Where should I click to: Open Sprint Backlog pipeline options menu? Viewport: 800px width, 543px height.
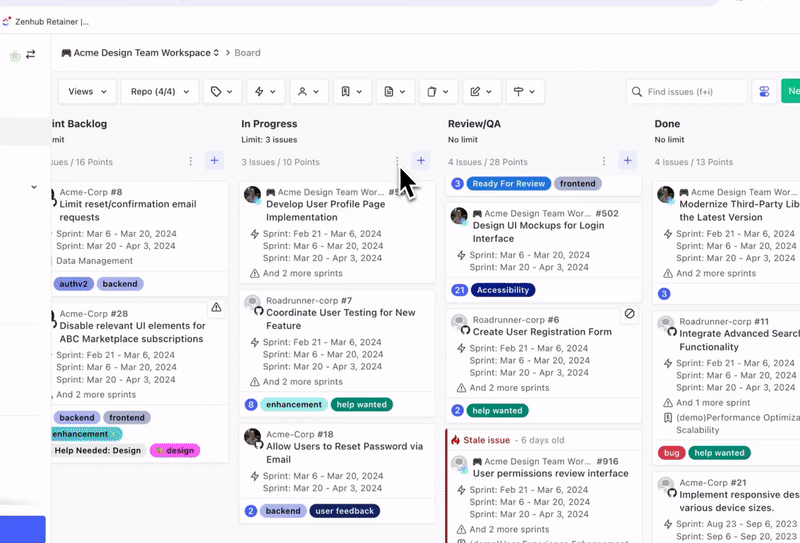pos(190,161)
